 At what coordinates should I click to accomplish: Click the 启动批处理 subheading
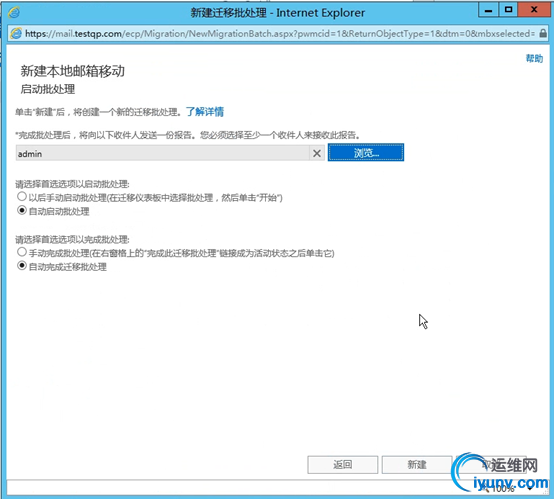coord(48,89)
